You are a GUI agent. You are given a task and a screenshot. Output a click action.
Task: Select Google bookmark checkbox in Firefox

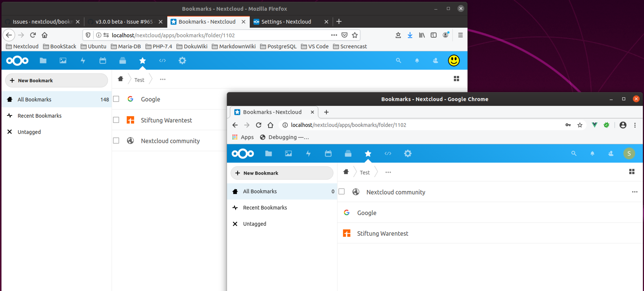pos(116,99)
